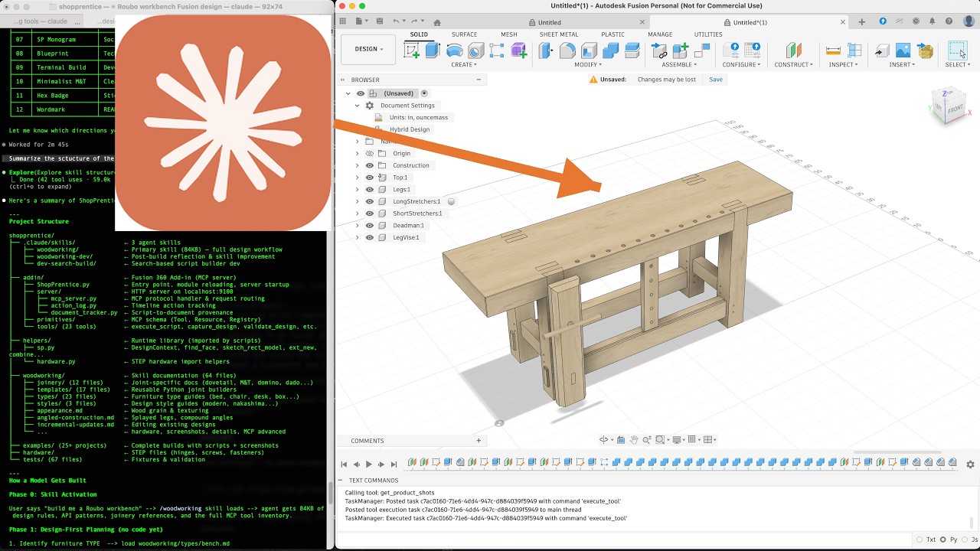This screenshot has height=551, width=980.
Task: Select the Pan hand tool in navigation bar
Action: tap(634, 440)
